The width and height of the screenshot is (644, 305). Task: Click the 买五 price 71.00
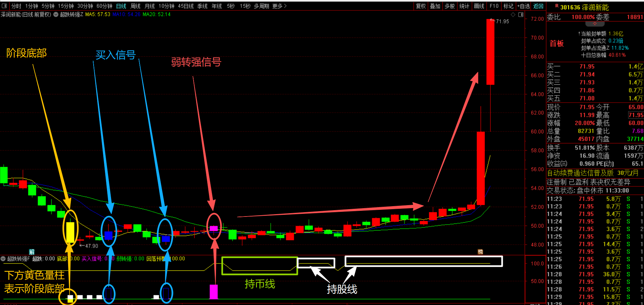tap(587, 98)
